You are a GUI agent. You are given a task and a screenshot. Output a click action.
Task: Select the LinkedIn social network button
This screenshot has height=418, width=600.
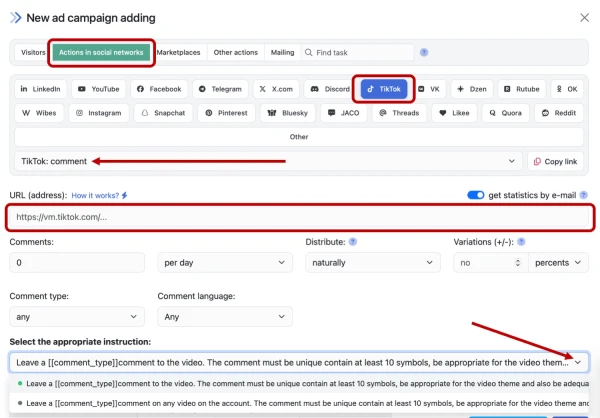pyautogui.click(x=41, y=89)
